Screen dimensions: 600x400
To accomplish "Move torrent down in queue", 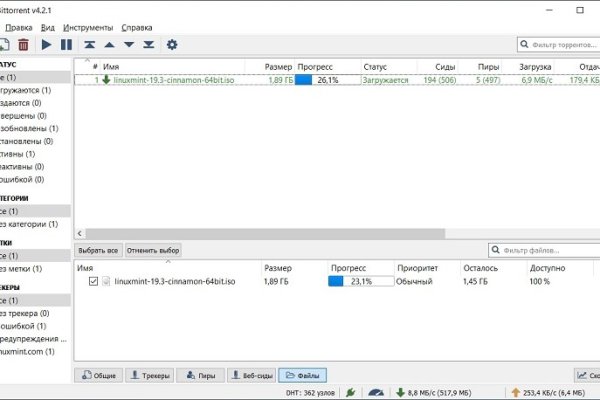I will pos(129,45).
